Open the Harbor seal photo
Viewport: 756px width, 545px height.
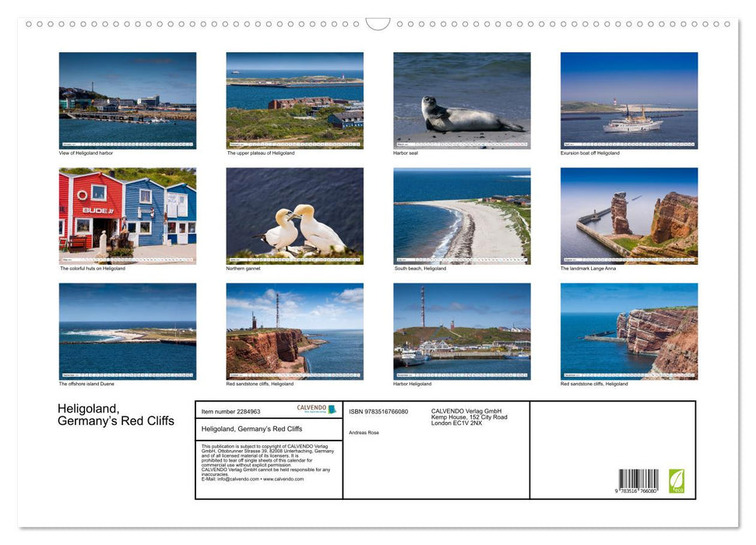pos(462,100)
